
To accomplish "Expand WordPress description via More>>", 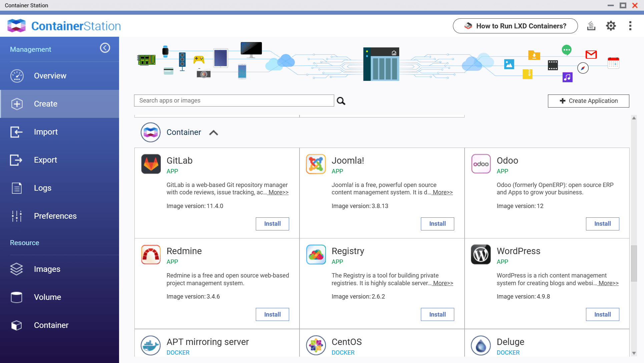I will tap(608, 283).
